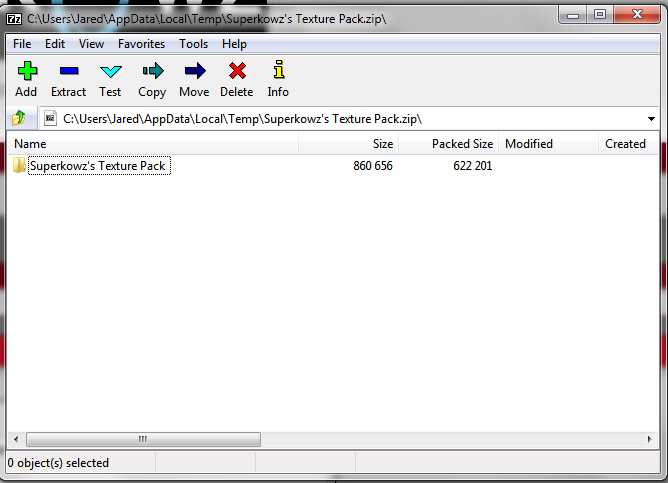Open the Edit menu

[55, 44]
